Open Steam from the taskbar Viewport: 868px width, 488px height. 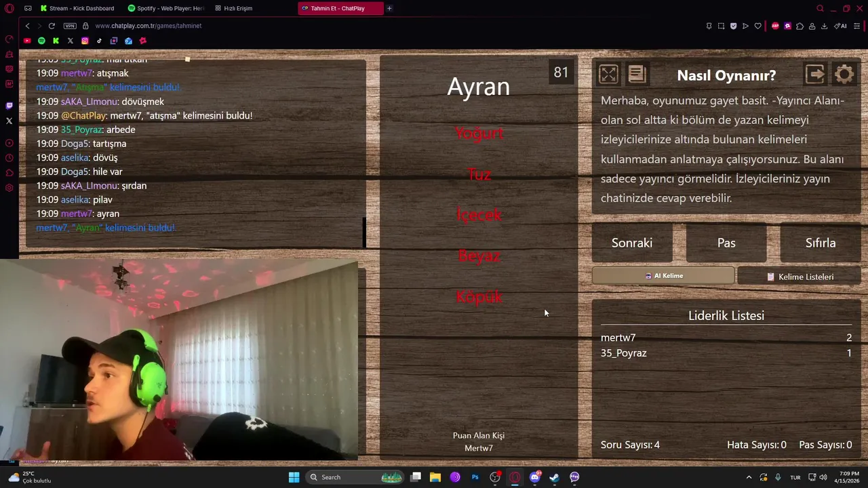coord(554,477)
